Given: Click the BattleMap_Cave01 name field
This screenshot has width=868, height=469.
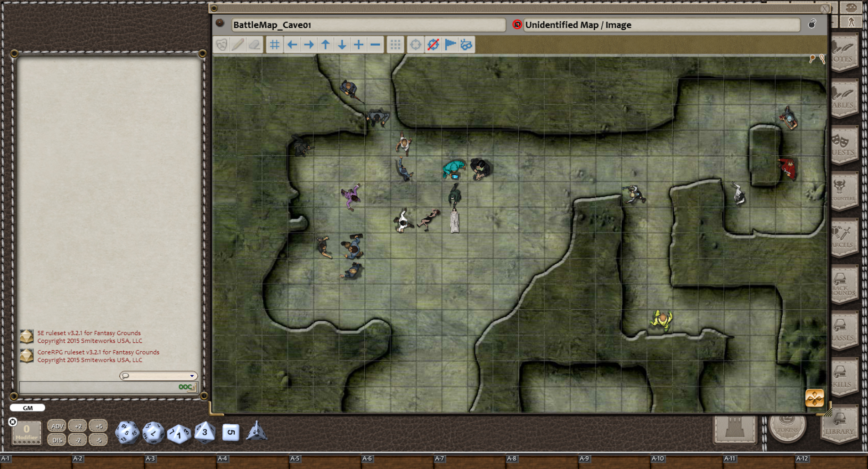Looking at the screenshot, I should (x=368, y=25).
